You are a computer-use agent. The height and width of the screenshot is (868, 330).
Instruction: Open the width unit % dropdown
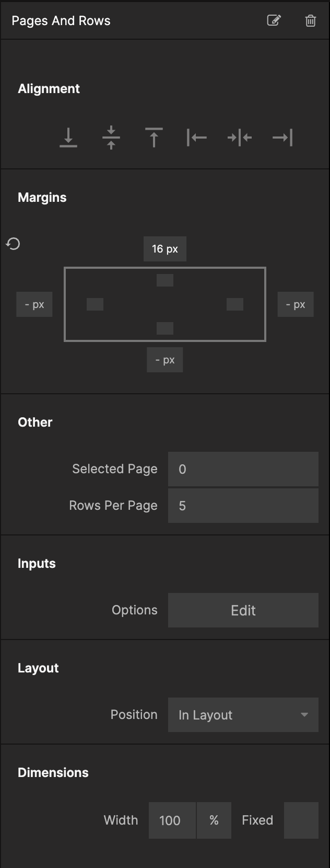tap(214, 820)
